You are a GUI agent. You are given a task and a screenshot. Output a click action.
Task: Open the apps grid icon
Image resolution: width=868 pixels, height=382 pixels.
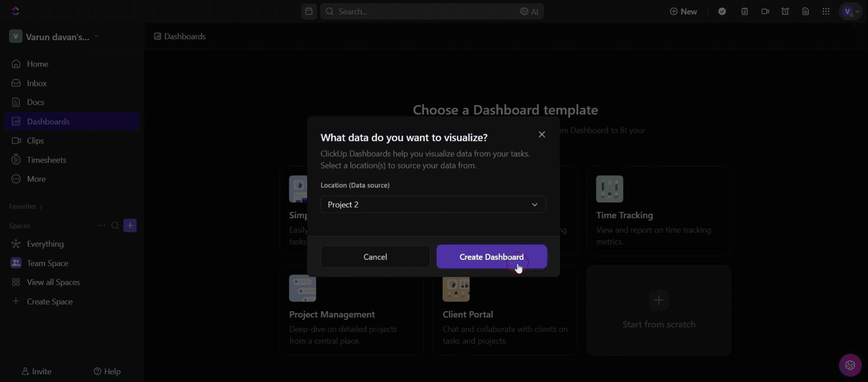point(826,12)
